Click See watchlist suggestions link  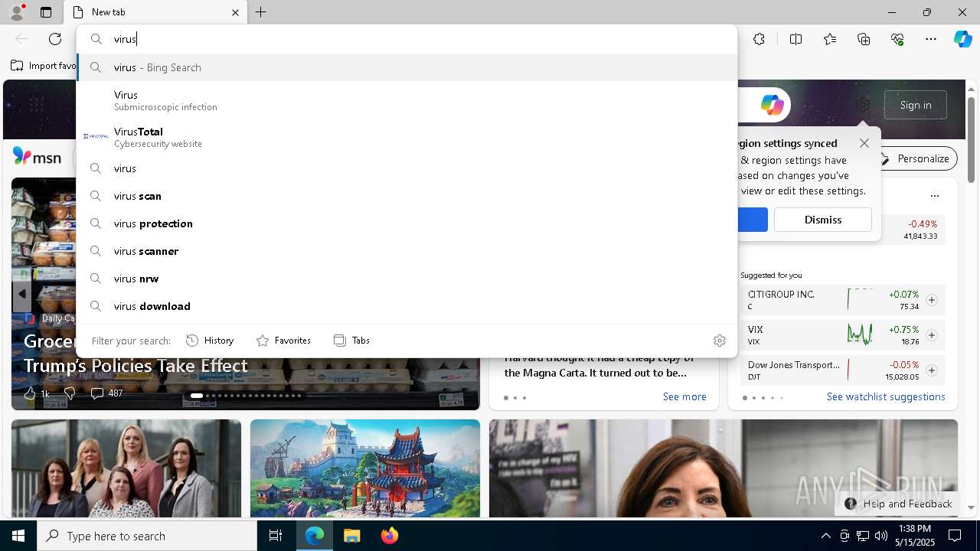[886, 396]
